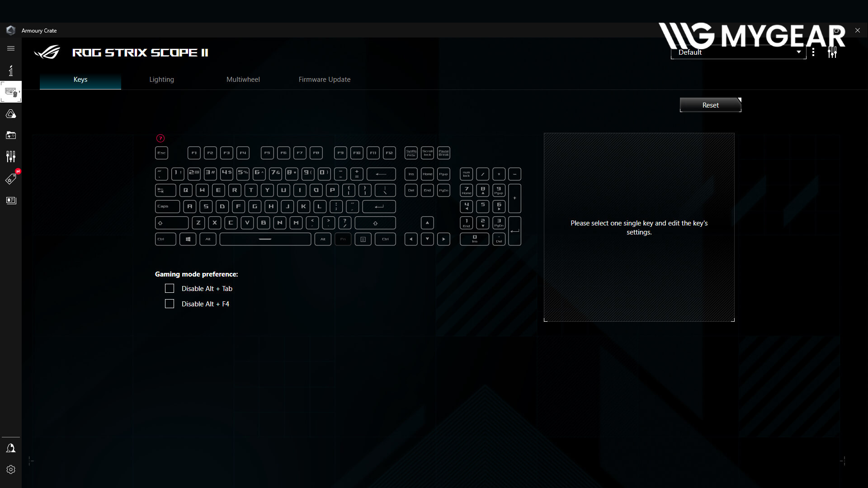
Task: Open the News icon in the sidebar
Action: click(x=11, y=200)
